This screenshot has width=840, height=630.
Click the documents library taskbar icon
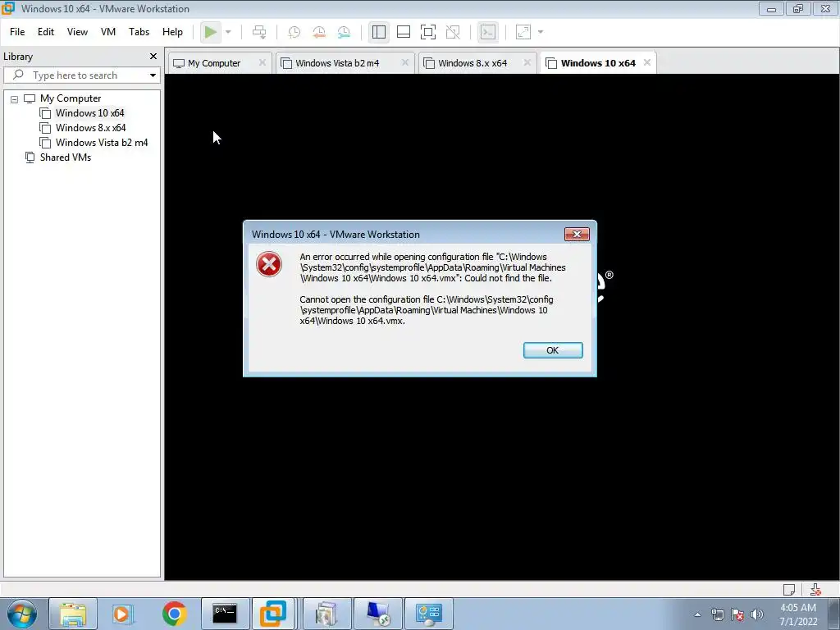pos(326,614)
